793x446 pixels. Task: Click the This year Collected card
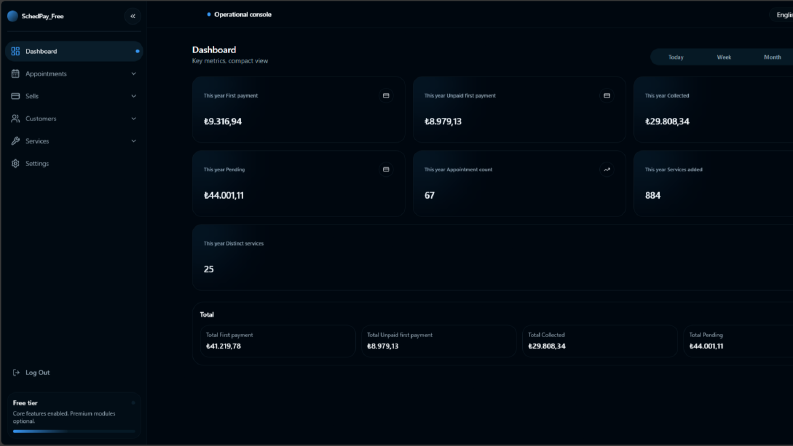click(x=713, y=110)
